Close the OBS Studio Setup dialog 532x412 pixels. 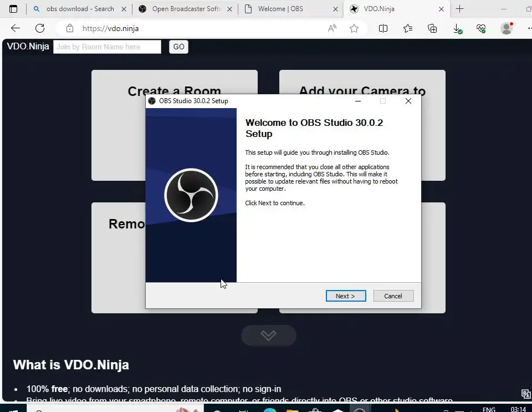(408, 101)
